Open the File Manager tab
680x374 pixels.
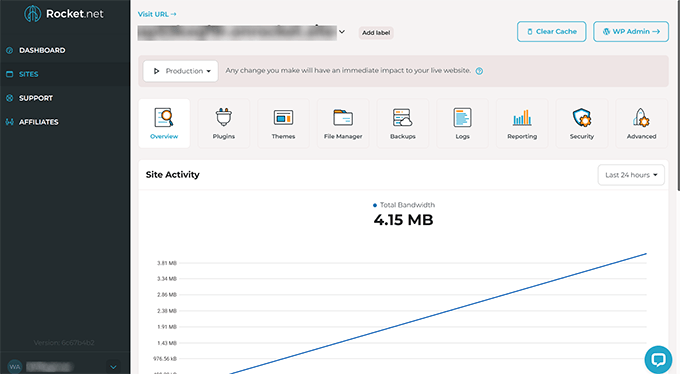(343, 123)
